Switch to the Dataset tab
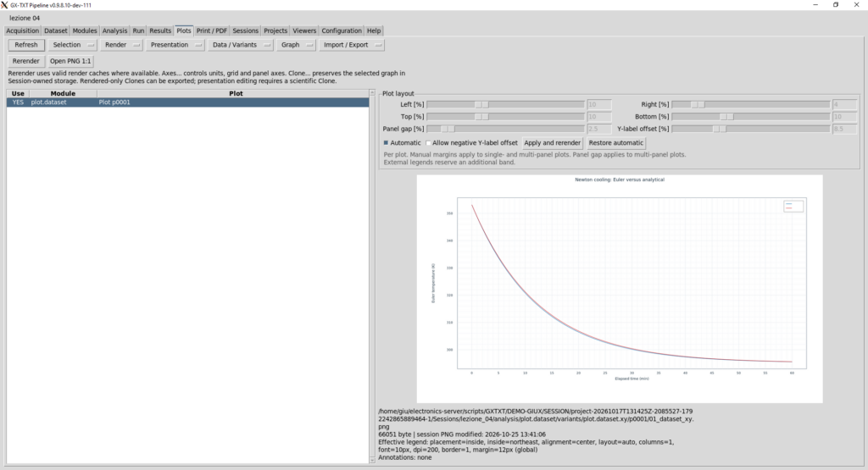868x470 pixels. click(55, 31)
